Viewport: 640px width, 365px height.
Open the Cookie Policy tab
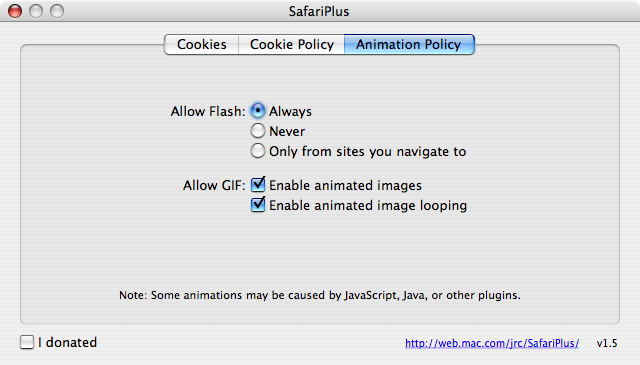[292, 44]
